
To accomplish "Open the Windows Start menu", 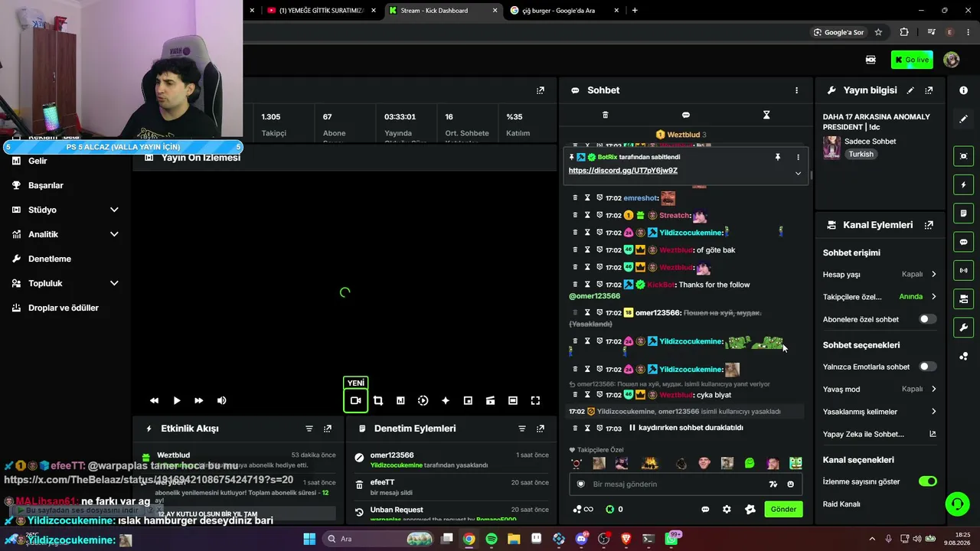I will 309,539.
